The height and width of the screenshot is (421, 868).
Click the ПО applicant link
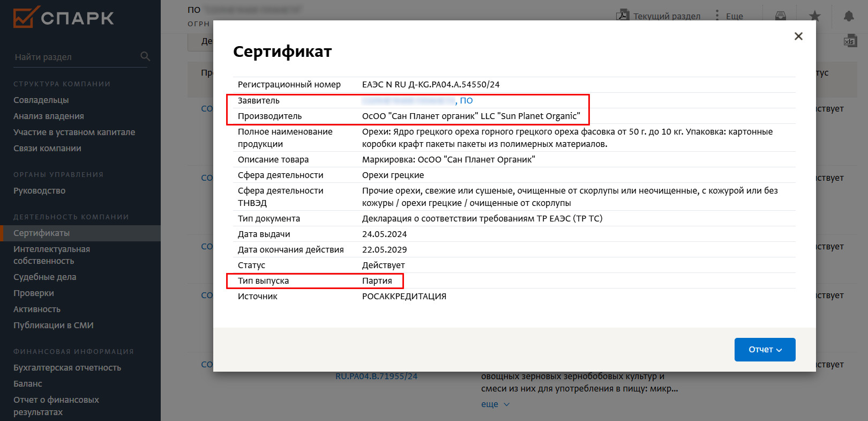[466, 101]
